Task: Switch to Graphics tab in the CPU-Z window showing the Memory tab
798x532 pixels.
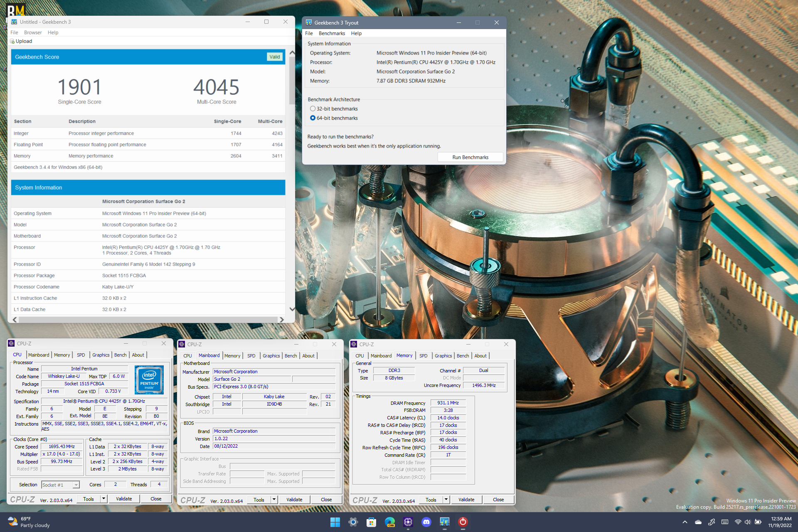Action: 443,356
